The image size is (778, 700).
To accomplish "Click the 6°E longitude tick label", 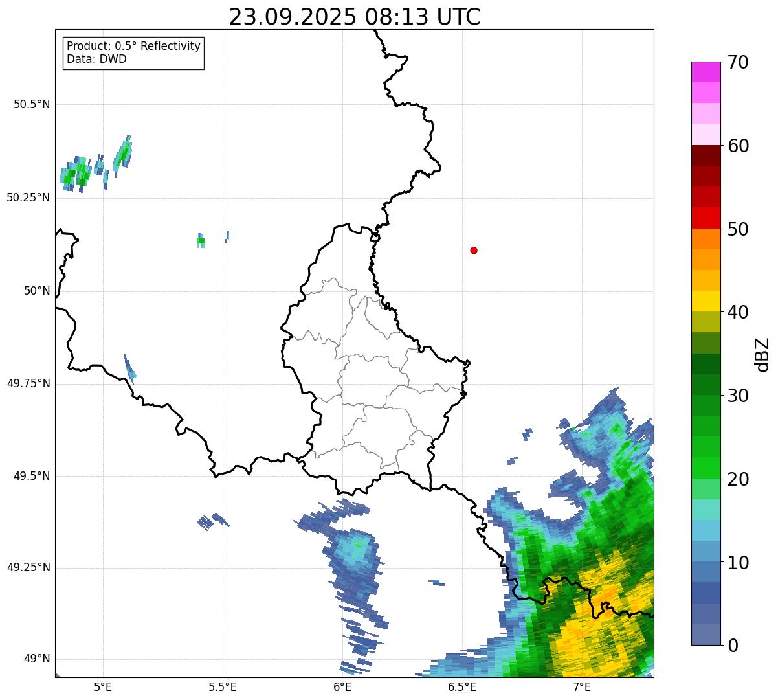I will click(342, 686).
